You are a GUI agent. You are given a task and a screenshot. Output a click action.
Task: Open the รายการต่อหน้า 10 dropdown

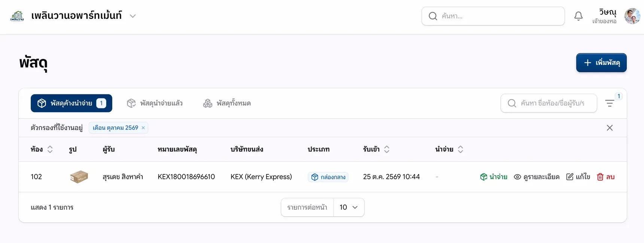pos(349,207)
